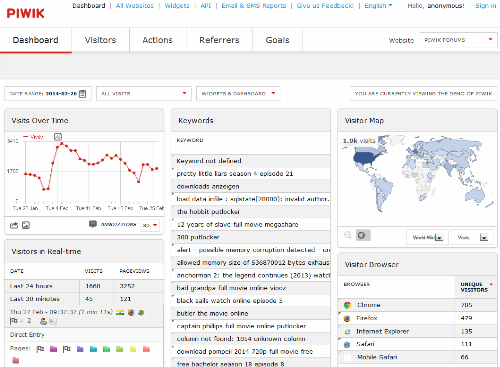Go to All Websites link
Screen dimensions: 500x367
135,6
